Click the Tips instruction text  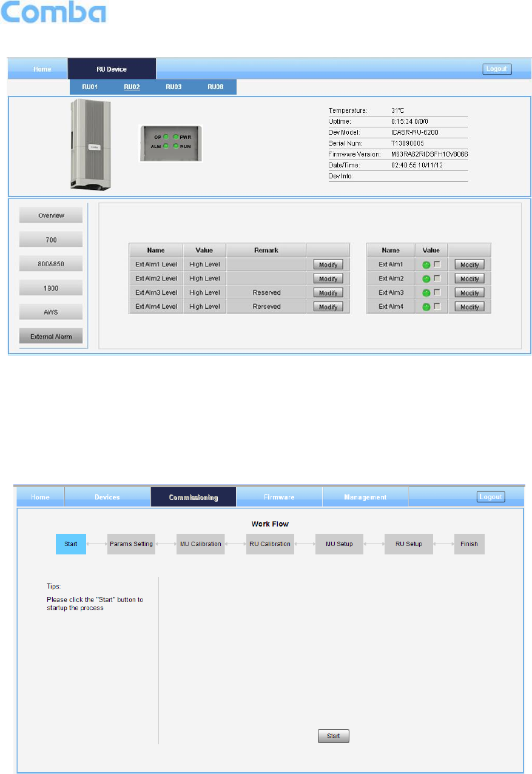95,604
